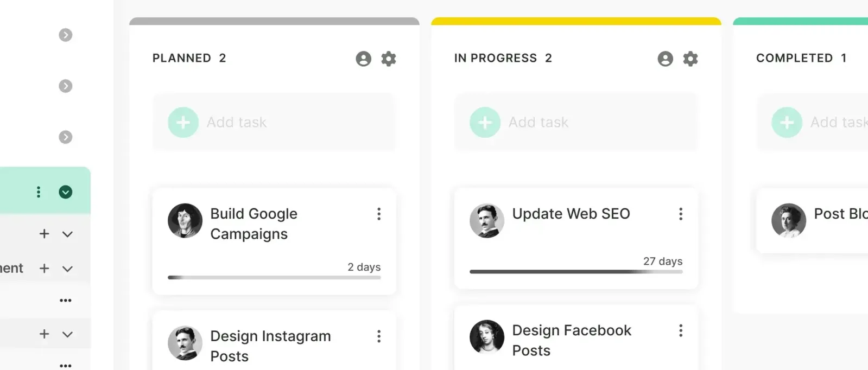Open settings gear in Planned column
Image resolution: width=868 pixels, height=370 pixels.
coord(389,59)
